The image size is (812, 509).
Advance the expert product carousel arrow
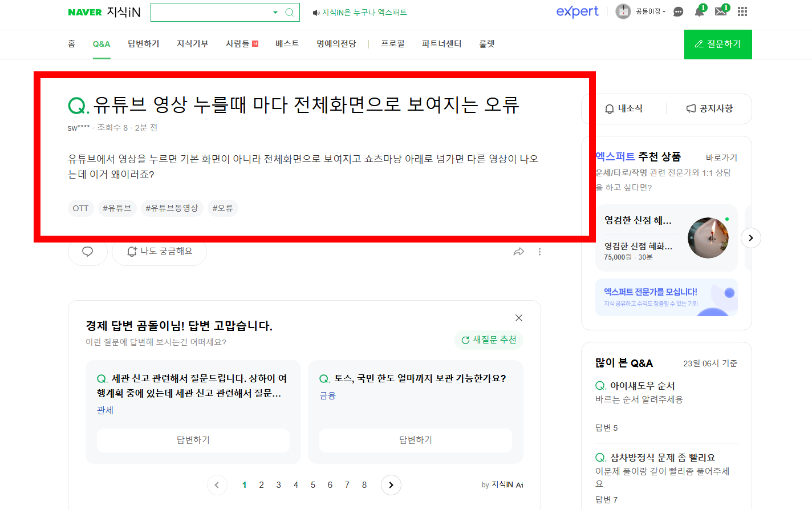751,238
